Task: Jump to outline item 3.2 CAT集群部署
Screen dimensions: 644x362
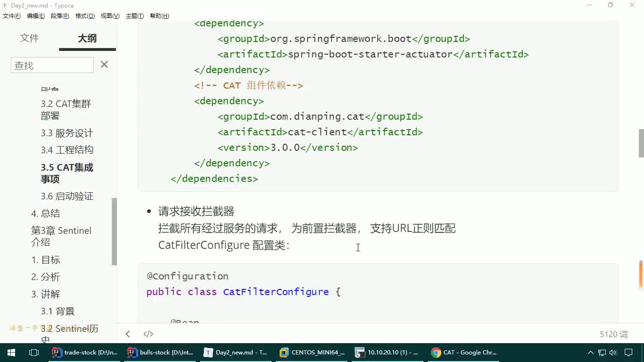Action: tap(66, 110)
